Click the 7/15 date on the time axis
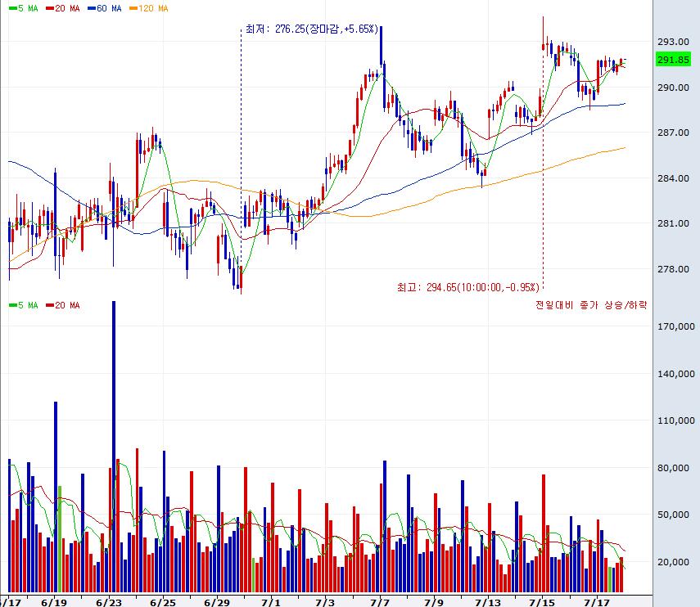 pos(542,603)
